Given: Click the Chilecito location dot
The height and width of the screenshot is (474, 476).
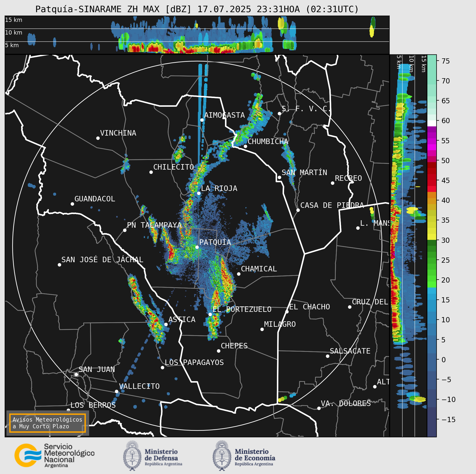Looking at the screenshot, I should coord(151,172).
